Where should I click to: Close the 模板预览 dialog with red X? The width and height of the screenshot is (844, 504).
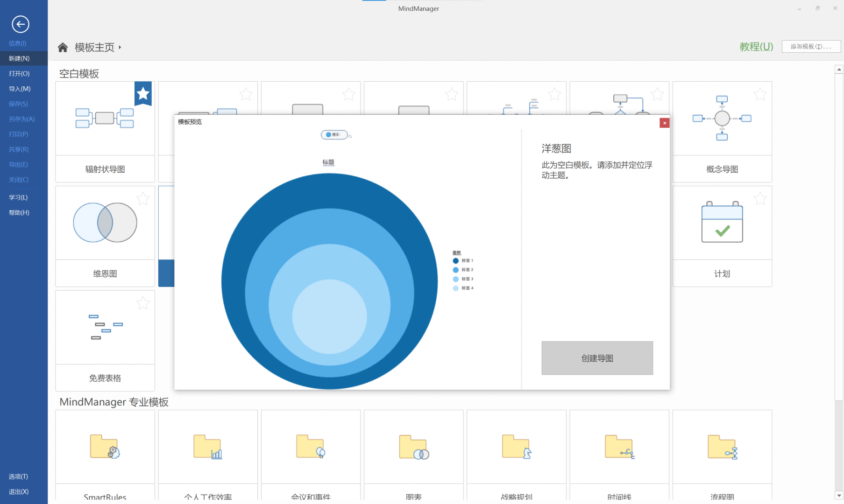click(664, 123)
